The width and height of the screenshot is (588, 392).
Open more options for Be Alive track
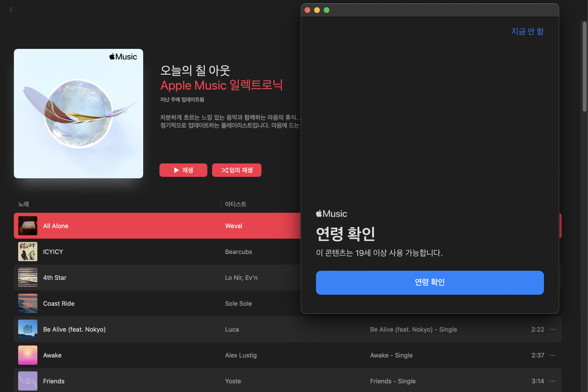coord(552,329)
